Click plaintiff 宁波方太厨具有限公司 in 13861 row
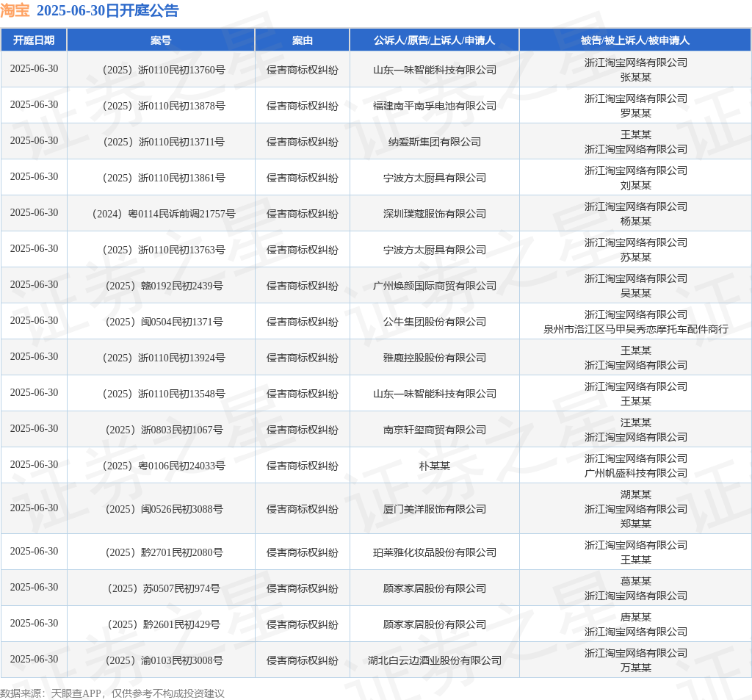The width and height of the screenshot is (752, 700). coord(435,178)
